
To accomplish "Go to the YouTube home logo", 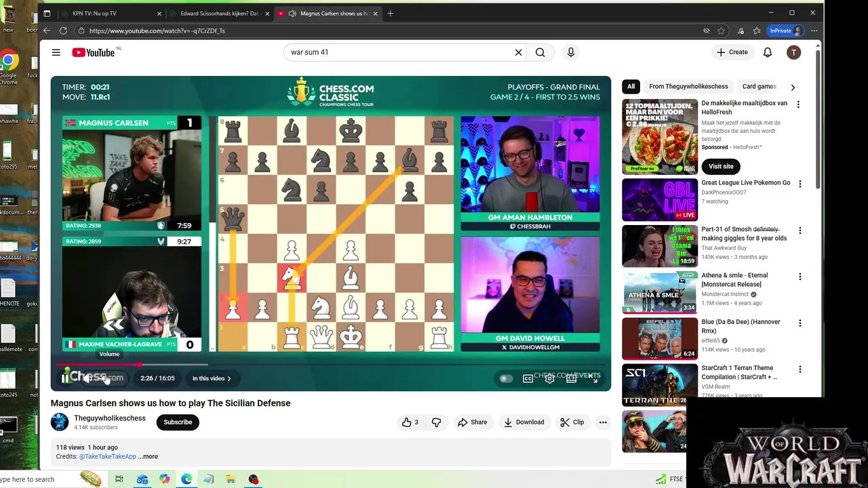I will pyautogui.click(x=94, y=52).
